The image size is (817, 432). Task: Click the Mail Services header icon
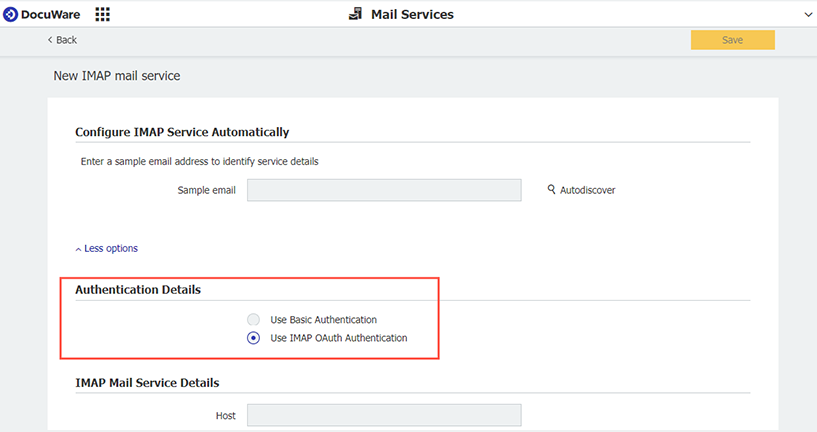tap(355, 14)
